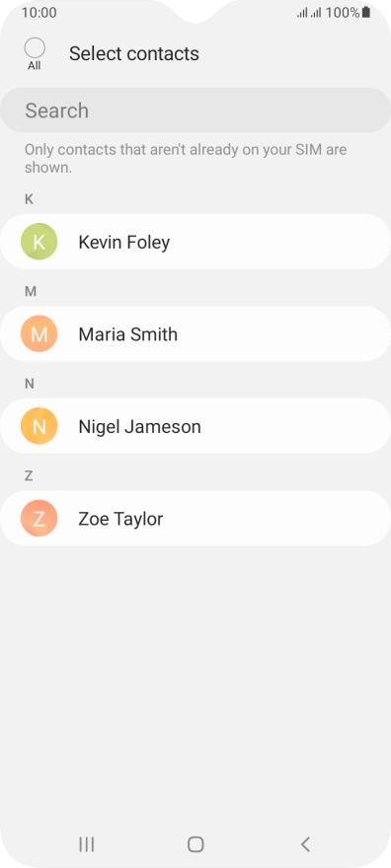This screenshot has height=868, width=391.
Task: Tap the red-orange Z avatar icon
Action: pos(39,518)
